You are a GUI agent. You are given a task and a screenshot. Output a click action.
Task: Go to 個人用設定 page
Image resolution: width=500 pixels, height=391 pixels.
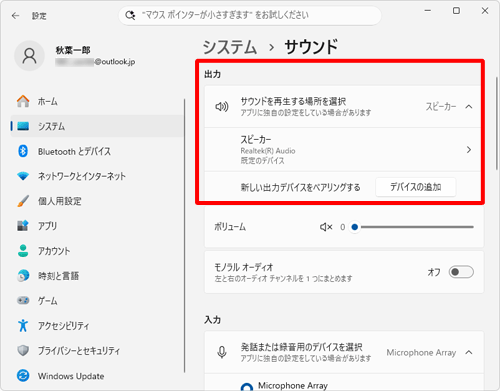click(x=97, y=201)
